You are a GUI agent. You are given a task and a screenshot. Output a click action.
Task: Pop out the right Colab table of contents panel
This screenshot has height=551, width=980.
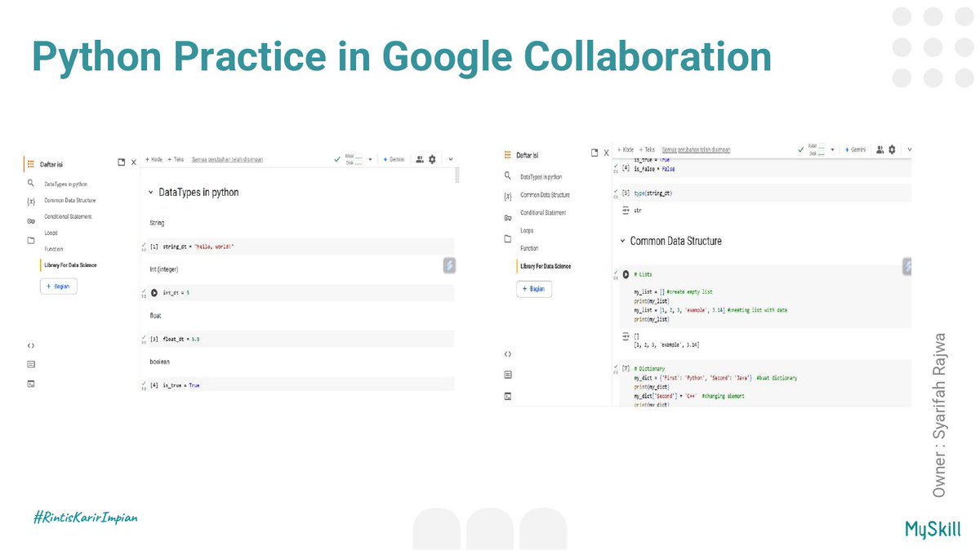[595, 153]
